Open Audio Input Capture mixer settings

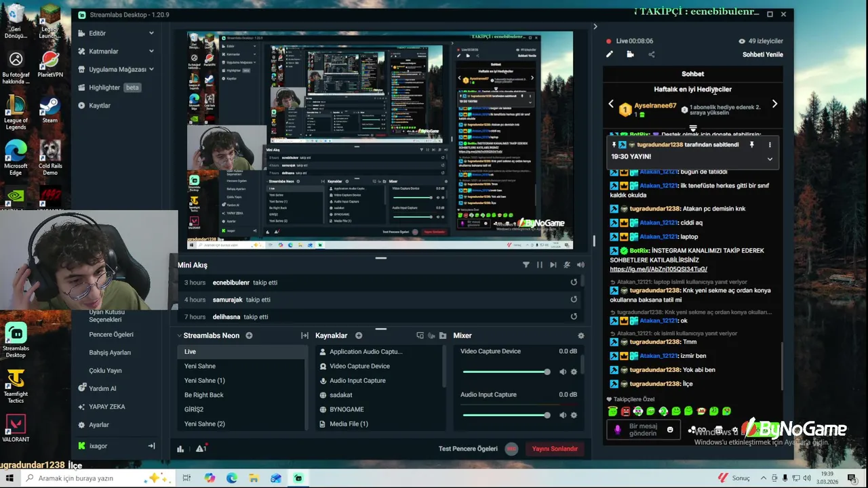point(574,415)
